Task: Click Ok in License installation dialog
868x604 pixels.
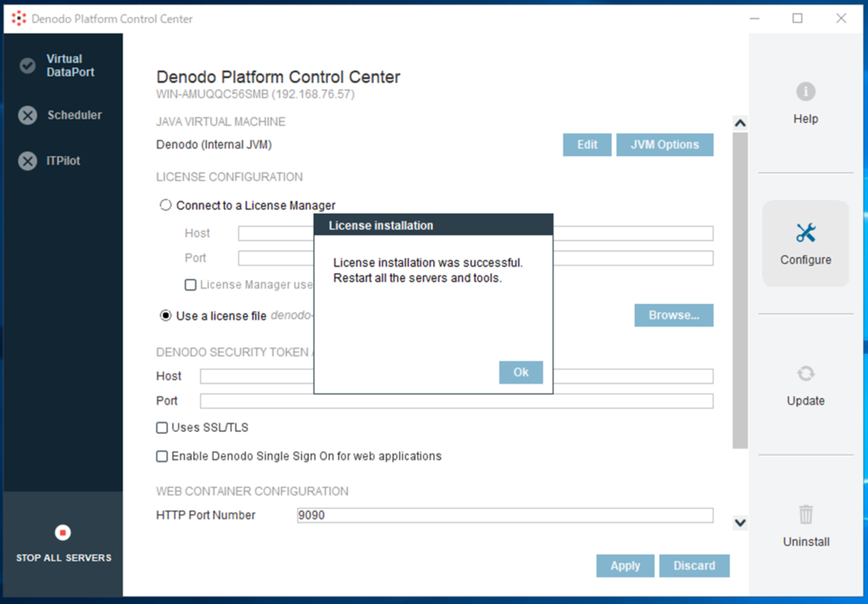Action: 520,372
